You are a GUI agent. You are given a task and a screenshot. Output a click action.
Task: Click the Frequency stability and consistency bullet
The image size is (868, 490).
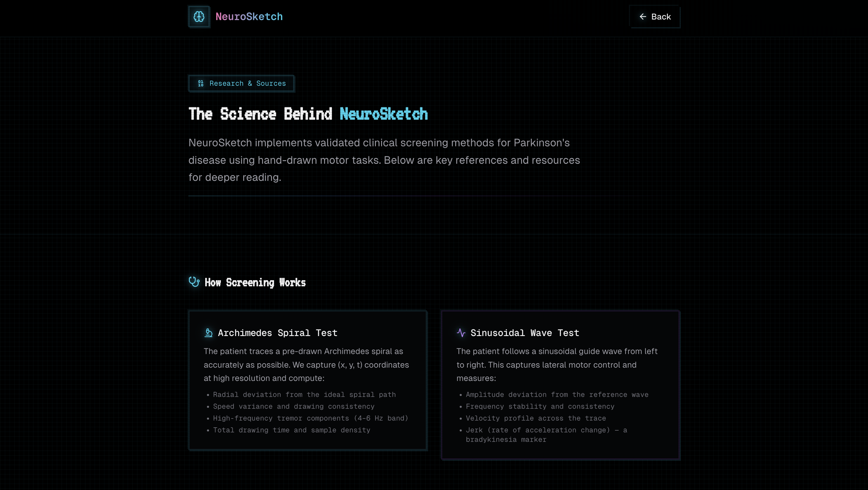(540, 406)
